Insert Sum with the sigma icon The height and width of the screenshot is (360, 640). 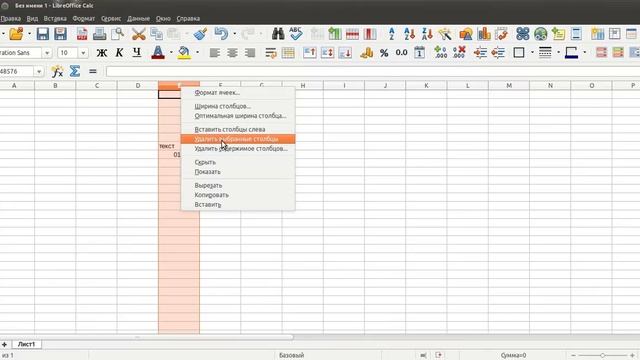pyautogui.click(x=75, y=71)
